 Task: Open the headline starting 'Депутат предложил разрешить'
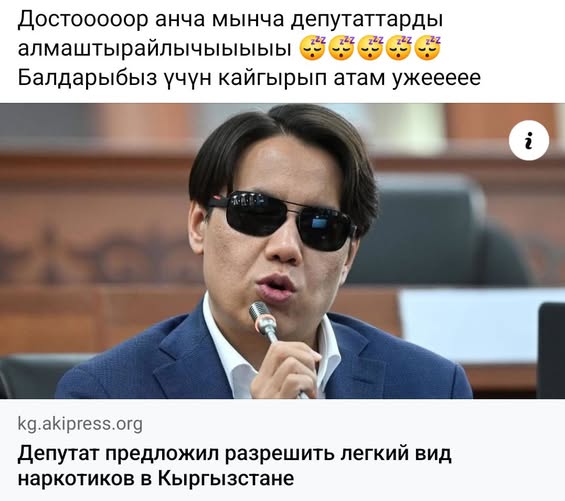(x=234, y=466)
